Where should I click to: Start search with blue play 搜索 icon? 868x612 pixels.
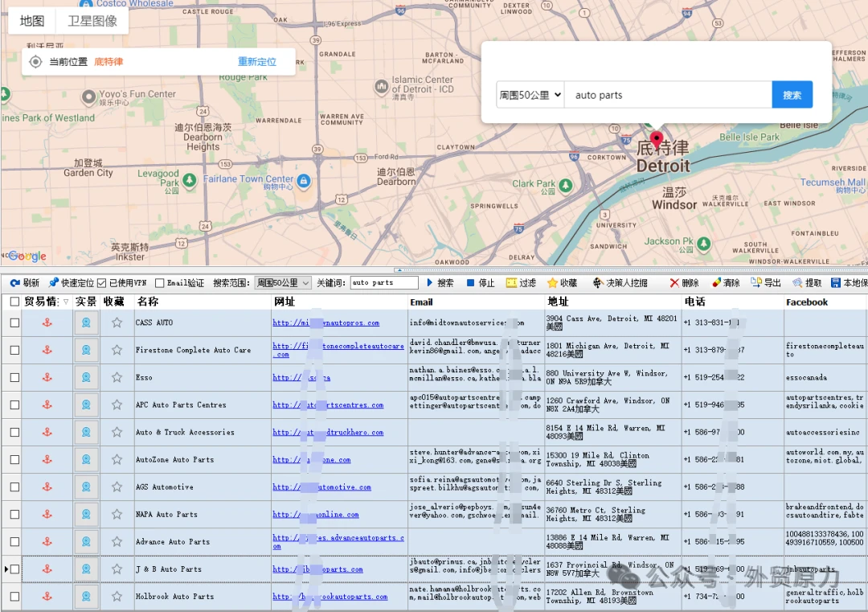click(429, 283)
